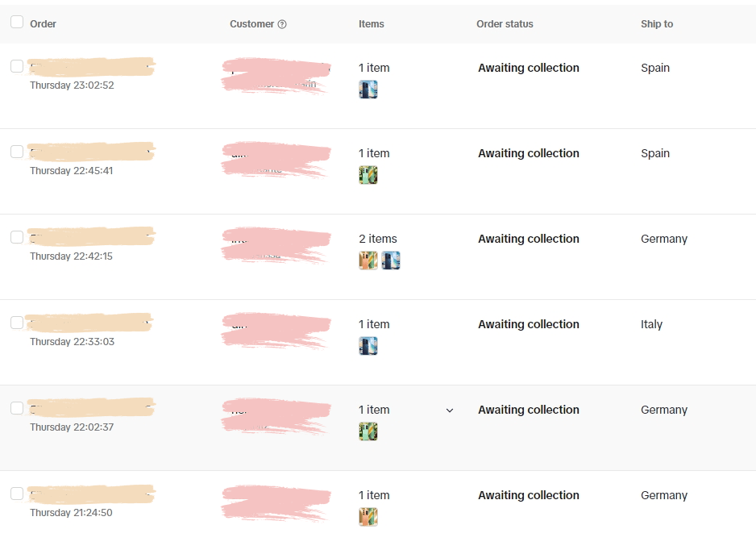Open the orange phone thumbnail in Thursday 21:24:50 order
The height and width of the screenshot is (550, 756).
368,517
